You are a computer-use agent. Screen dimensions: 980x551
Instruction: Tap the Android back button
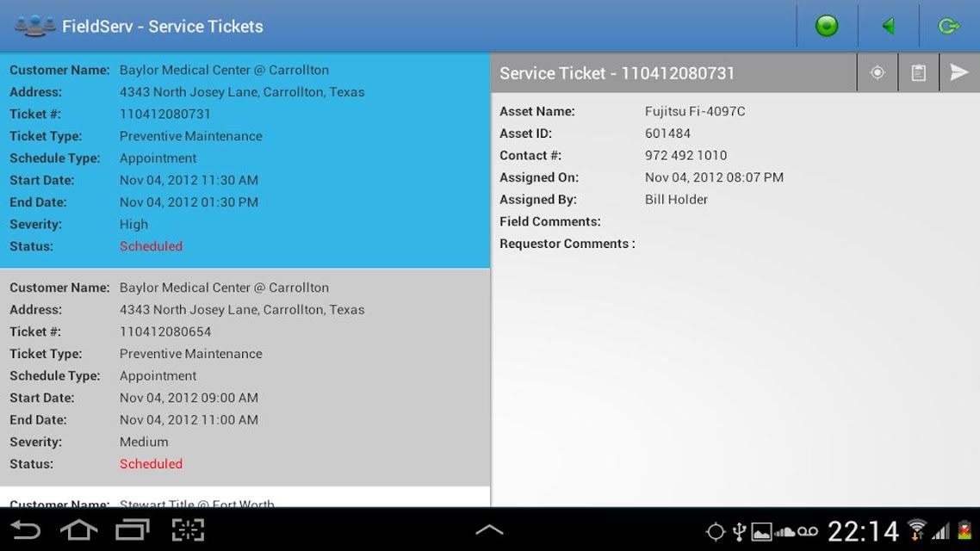click(26, 530)
